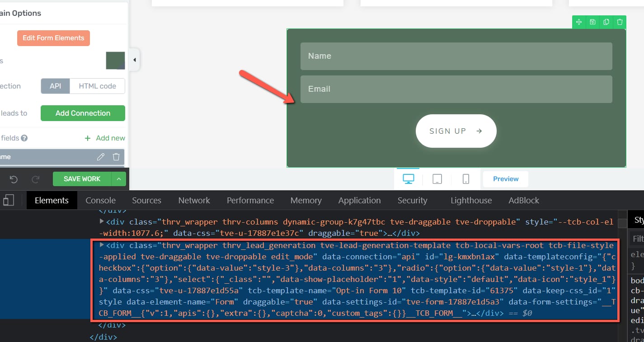Expand the thrv-columns div node in Elements
This screenshot has height=342, width=644.
click(x=102, y=221)
